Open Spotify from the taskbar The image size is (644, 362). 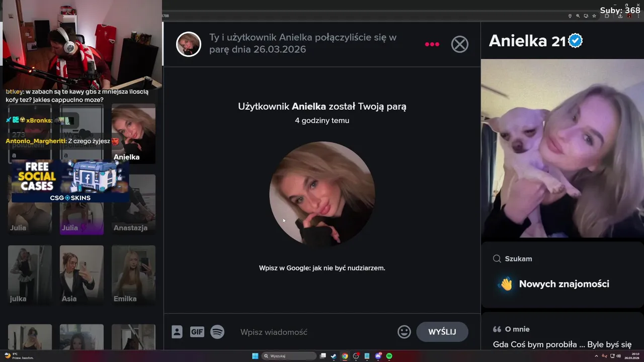[389, 356]
